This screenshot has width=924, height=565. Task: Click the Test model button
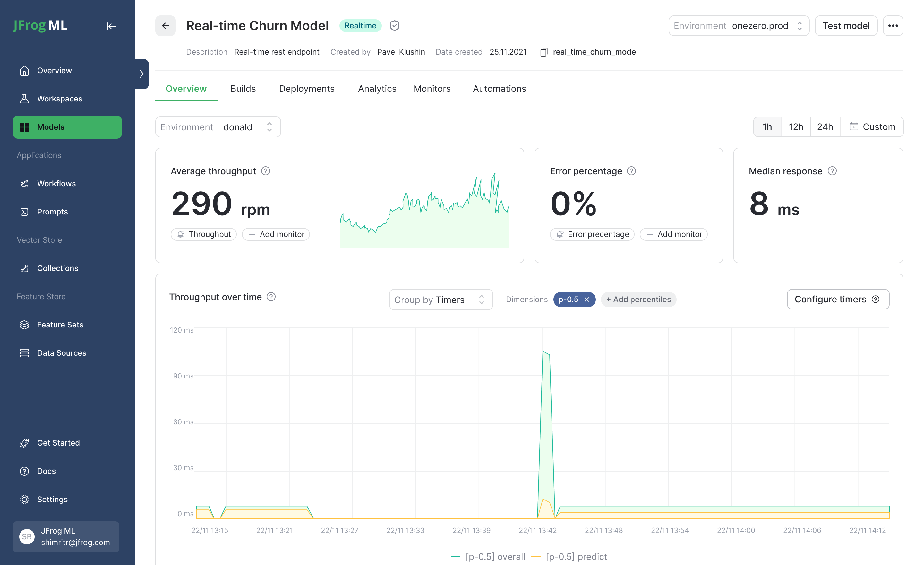coord(846,26)
